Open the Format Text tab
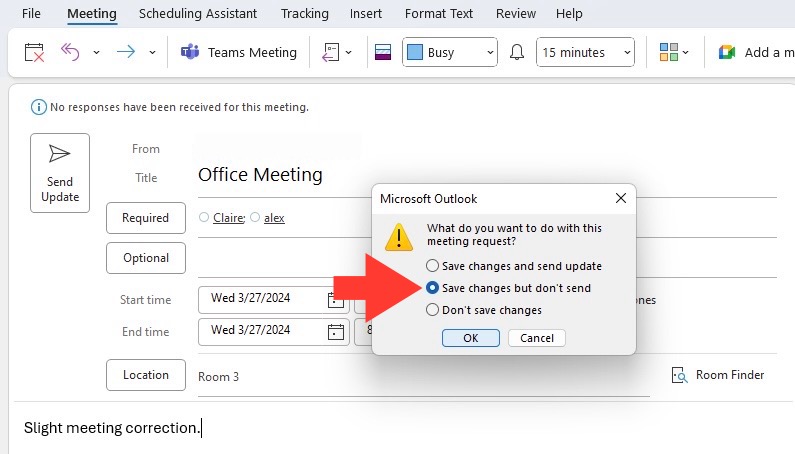795x454 pixels. click(x=439, y=14)
